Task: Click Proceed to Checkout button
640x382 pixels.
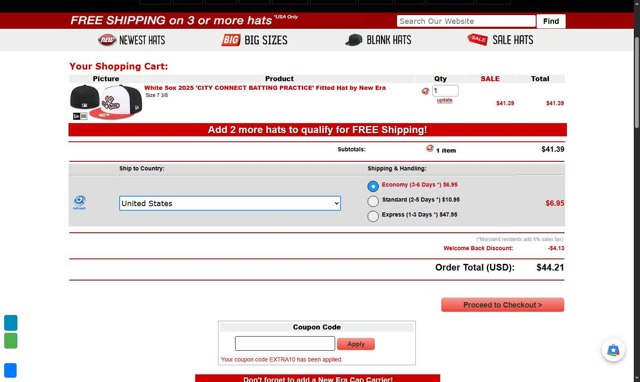Action: 502,305
